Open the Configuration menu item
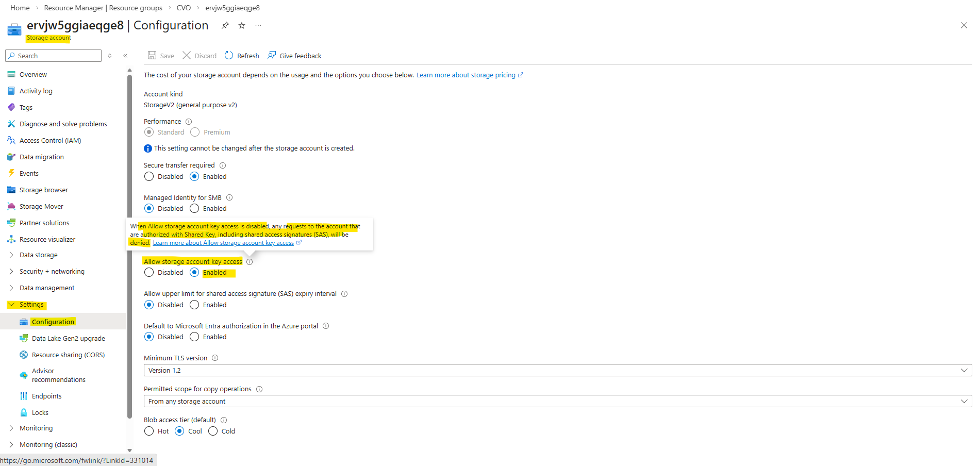This screenshot has width=980, height=466. (63, 322)
